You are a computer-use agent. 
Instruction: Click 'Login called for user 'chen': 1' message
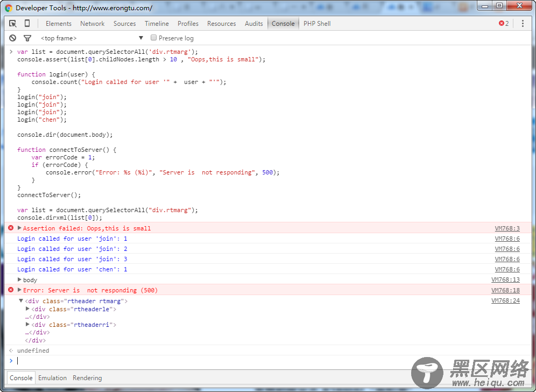(x=72, y=269)
